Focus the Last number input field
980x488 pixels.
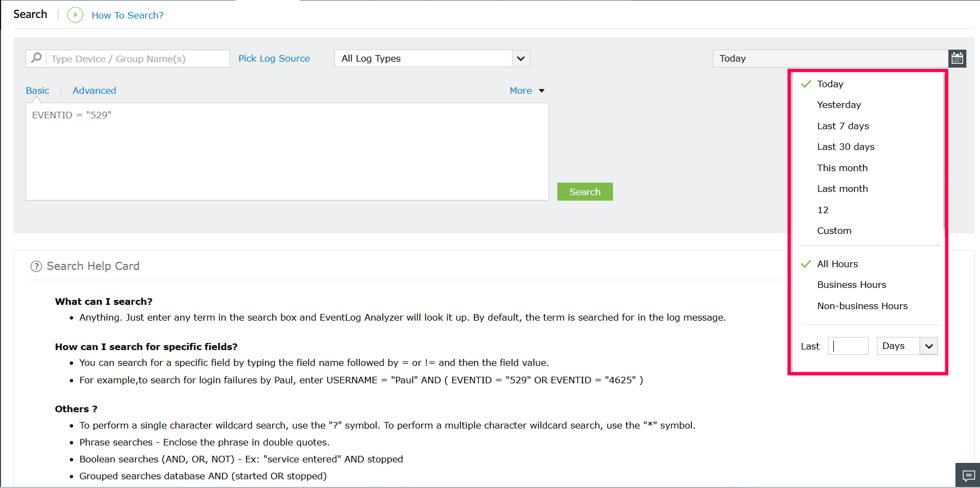click(x=848, y=346)
